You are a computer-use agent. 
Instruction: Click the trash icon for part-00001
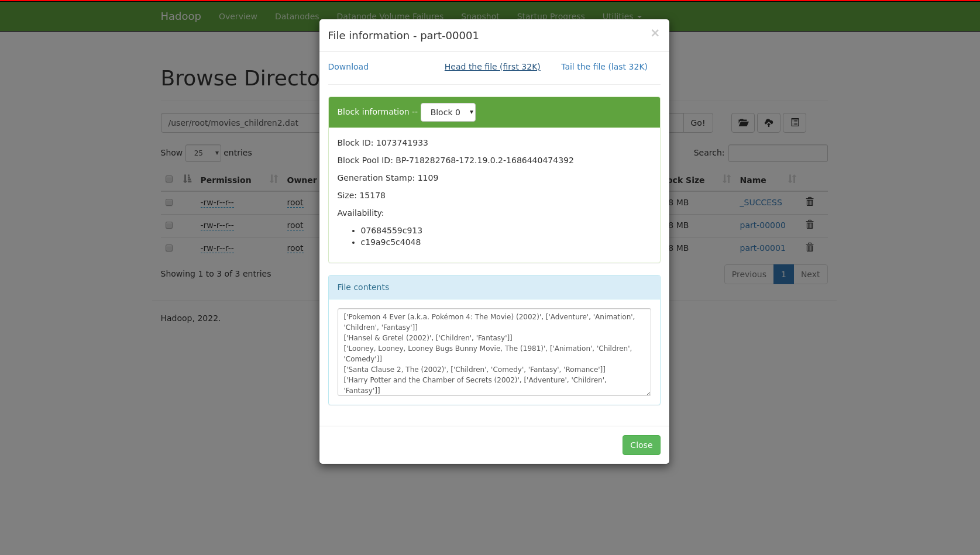point(810,247)
